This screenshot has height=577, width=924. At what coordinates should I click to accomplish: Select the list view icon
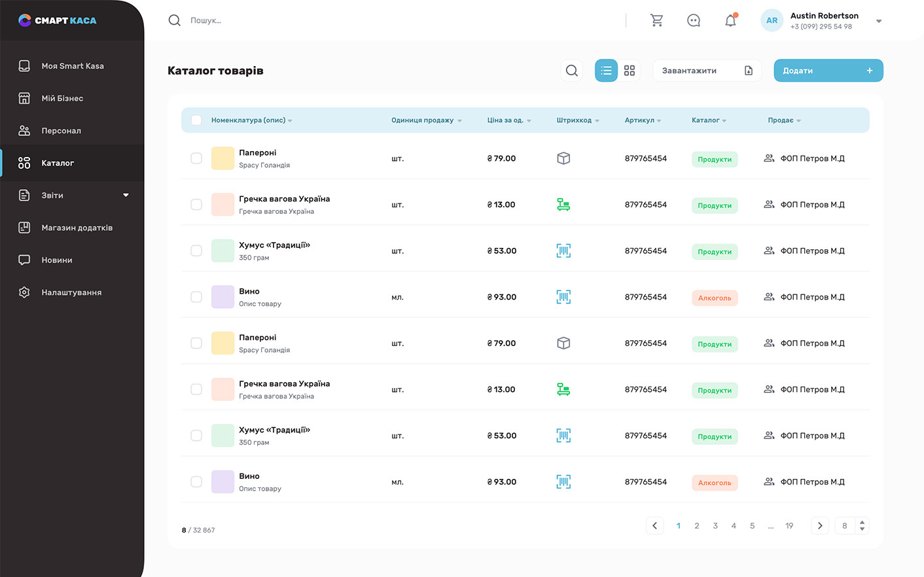tap(606, 71)
